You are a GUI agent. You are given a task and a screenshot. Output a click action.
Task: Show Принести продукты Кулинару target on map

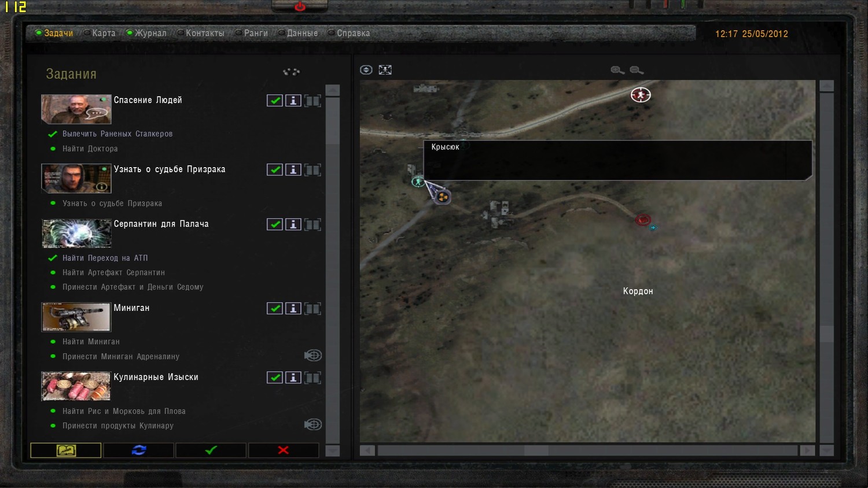point(313,424)
